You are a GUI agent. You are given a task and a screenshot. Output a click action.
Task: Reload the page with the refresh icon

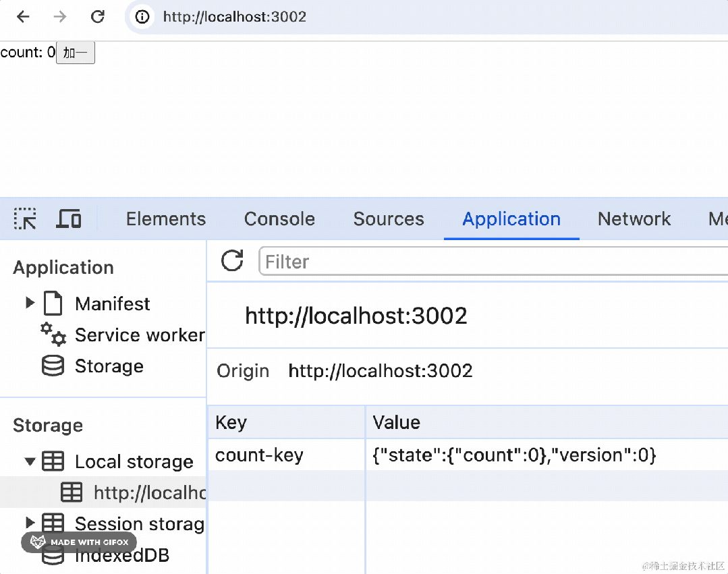coord(98,17)
